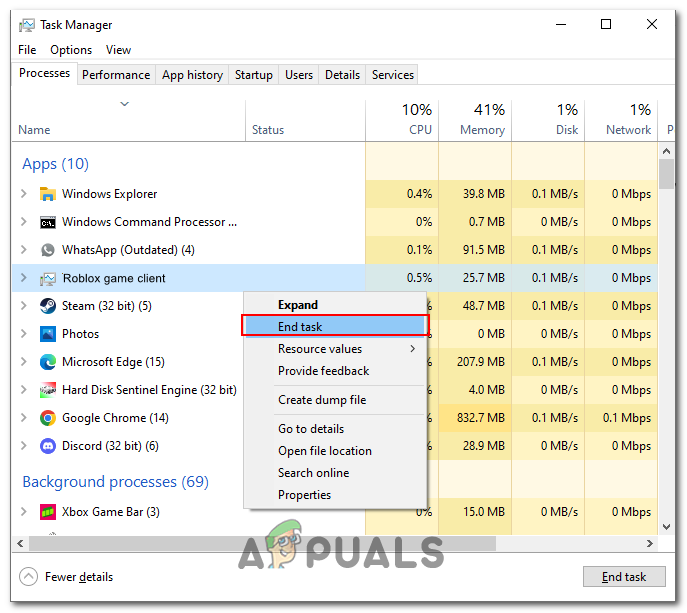The height and width of the screenshot is (613, 687).
Task: Click the End task button at bottom
Action: (624, 577)
